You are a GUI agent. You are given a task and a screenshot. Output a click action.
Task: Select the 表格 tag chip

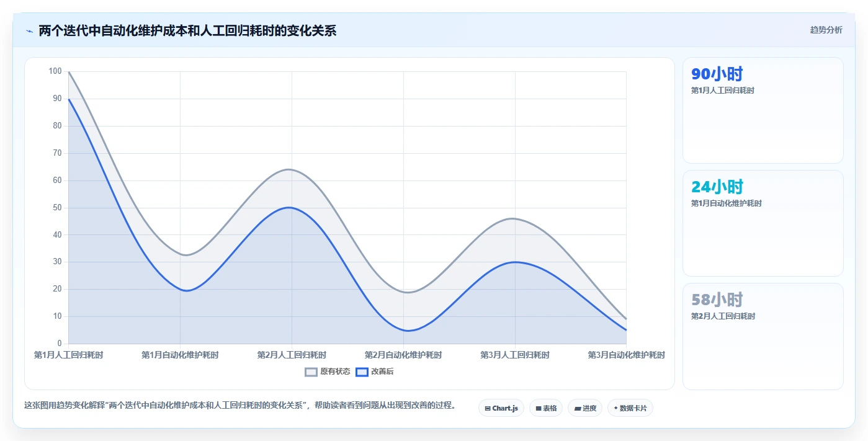pos(547,408)
